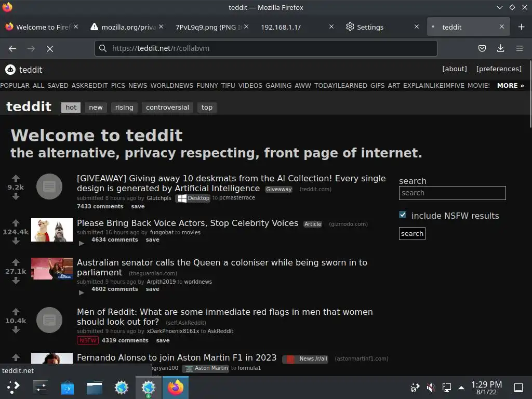Click the teddit logo icon in header
532x399 pixels.
10,70
